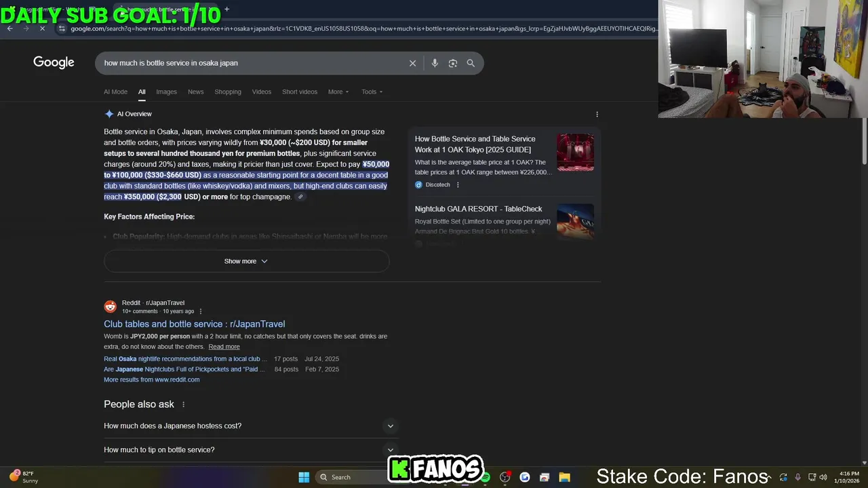
Task: Select the Shopping tab
Action: (x=228, y=92)
